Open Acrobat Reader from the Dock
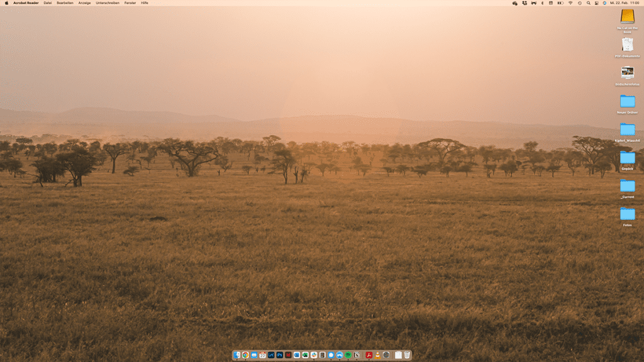 [x=369, y=355]
